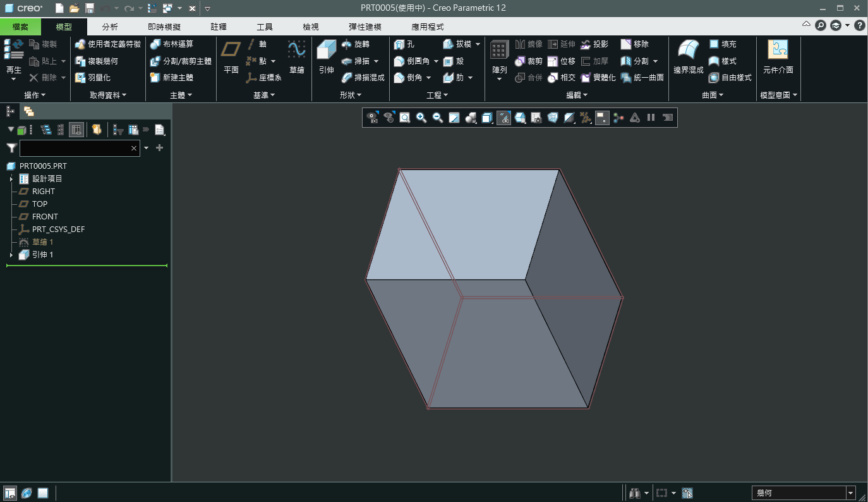Toggle the tree columns display button

[x=76, y=130]
